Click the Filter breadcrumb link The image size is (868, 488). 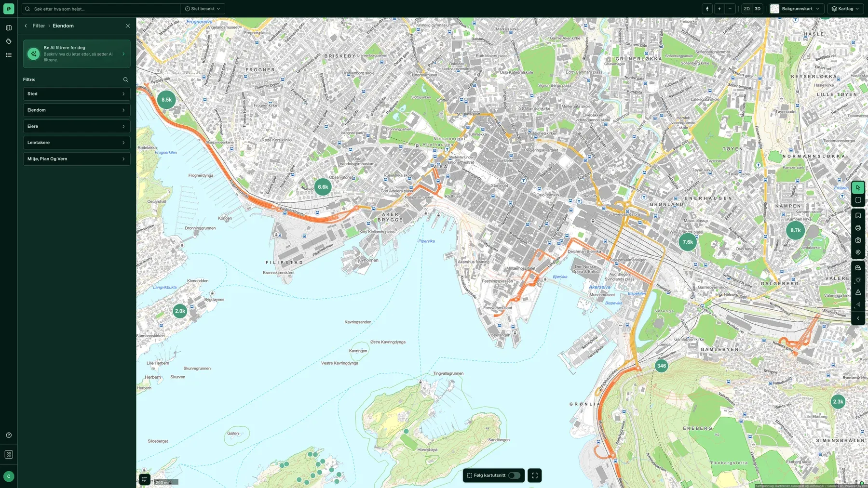pyautogui.click(x=39, y=26)
